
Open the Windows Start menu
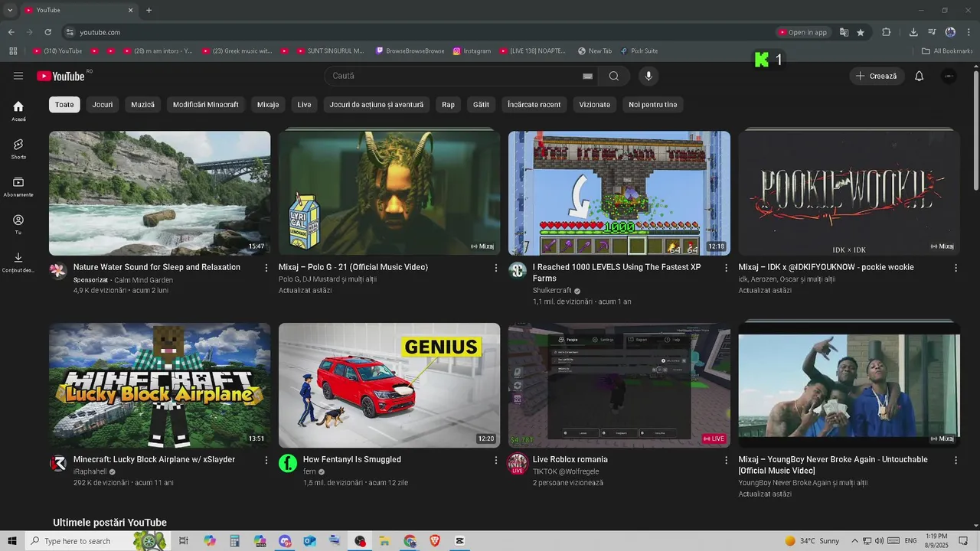click(12, 541)
